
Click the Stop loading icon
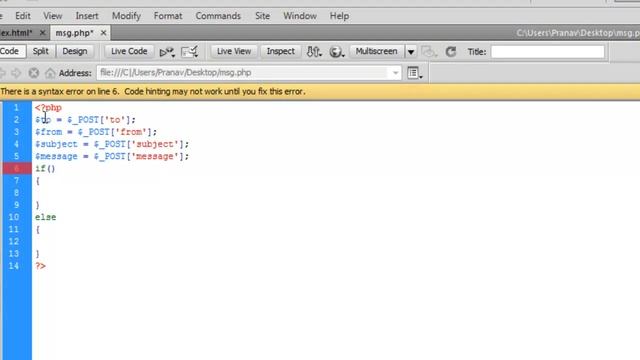33,73
